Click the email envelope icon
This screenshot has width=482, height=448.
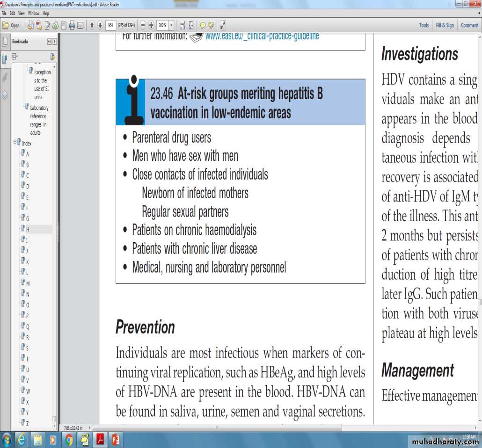click(x=80, y=25)
